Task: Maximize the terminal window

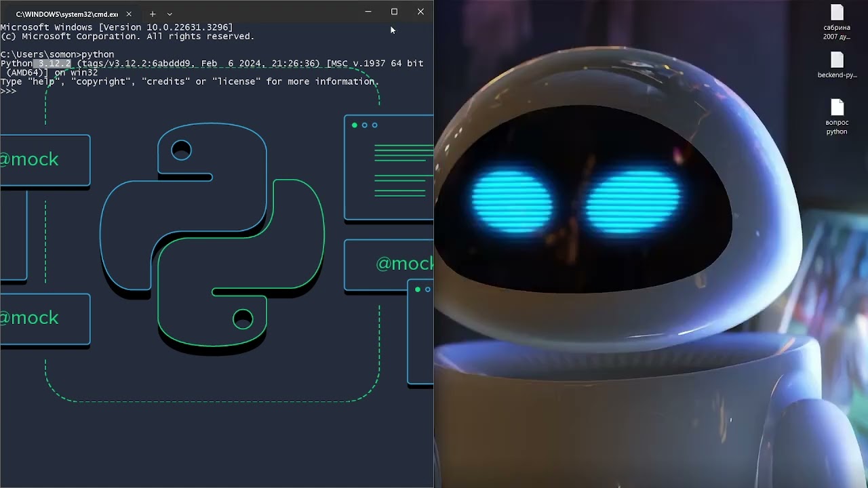Action: [394, 12]
